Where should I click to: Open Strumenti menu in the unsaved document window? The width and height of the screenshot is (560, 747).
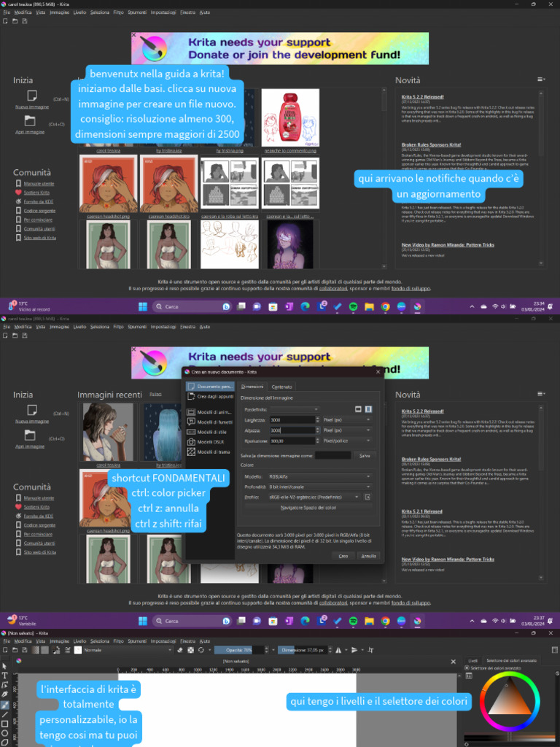click(137, 641)
